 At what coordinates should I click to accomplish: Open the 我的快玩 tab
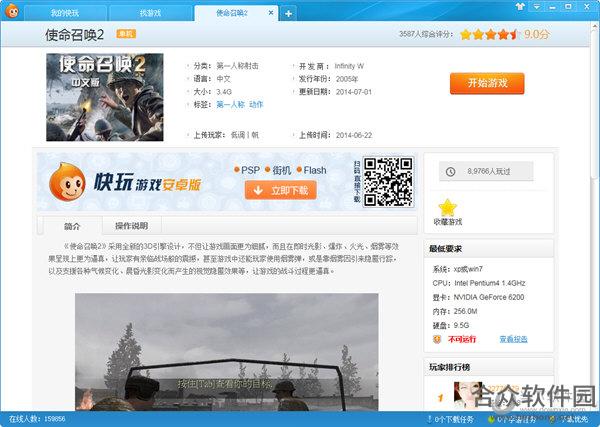(65, 13)
